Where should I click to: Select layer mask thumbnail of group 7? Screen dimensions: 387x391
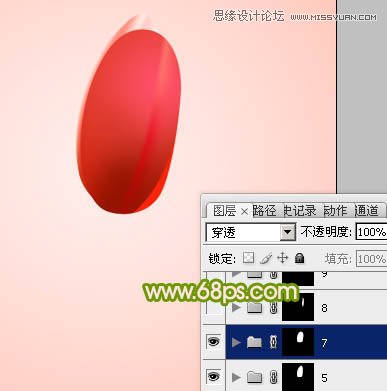pos(298,342)
